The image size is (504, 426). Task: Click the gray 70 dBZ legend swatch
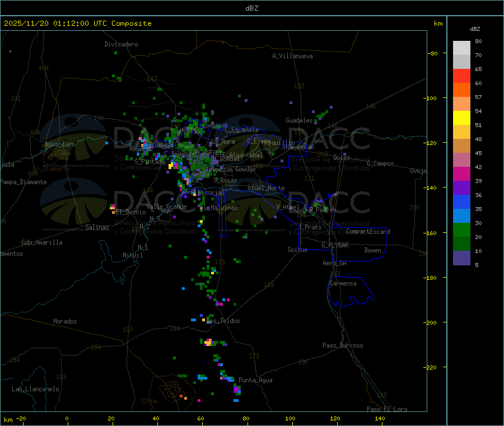click(461, 62)
